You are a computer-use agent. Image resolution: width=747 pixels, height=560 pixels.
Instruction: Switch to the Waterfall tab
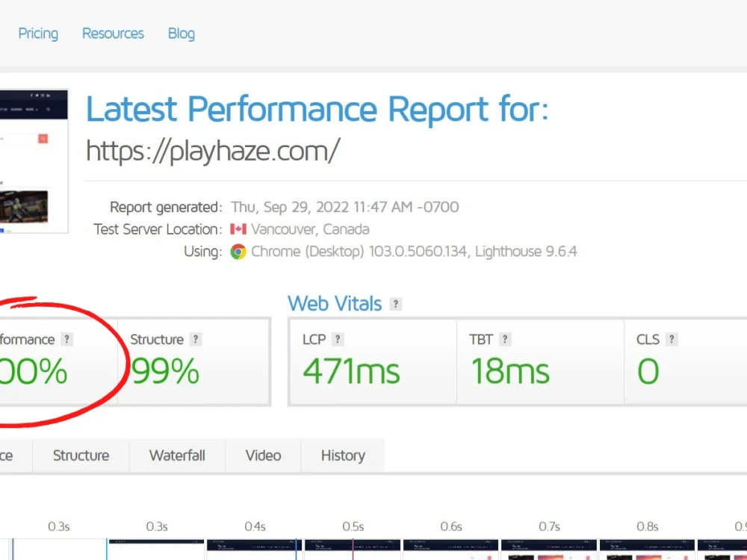pos(177,455)
